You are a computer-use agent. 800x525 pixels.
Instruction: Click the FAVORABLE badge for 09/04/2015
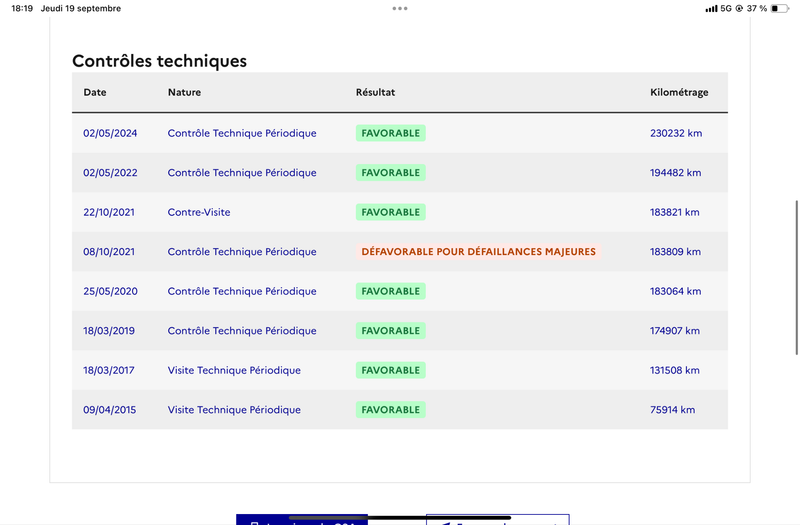coord(391,410)
